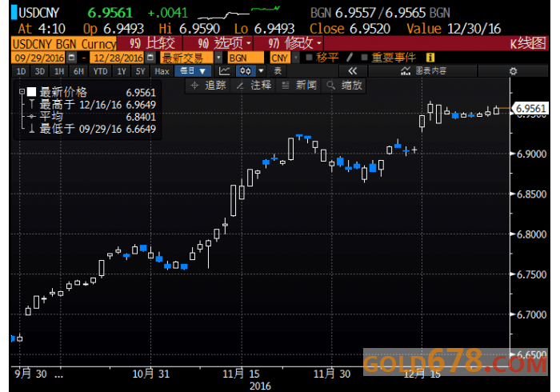Image resolution: width=560 pixels, height=392 pixels.
Task: Open chart settings gear icon
Action: [513, 71]
